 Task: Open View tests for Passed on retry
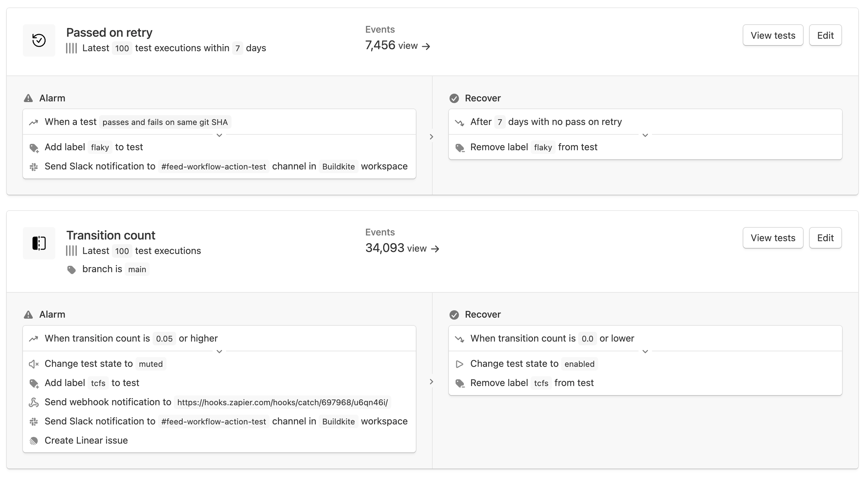pos(773,35)
